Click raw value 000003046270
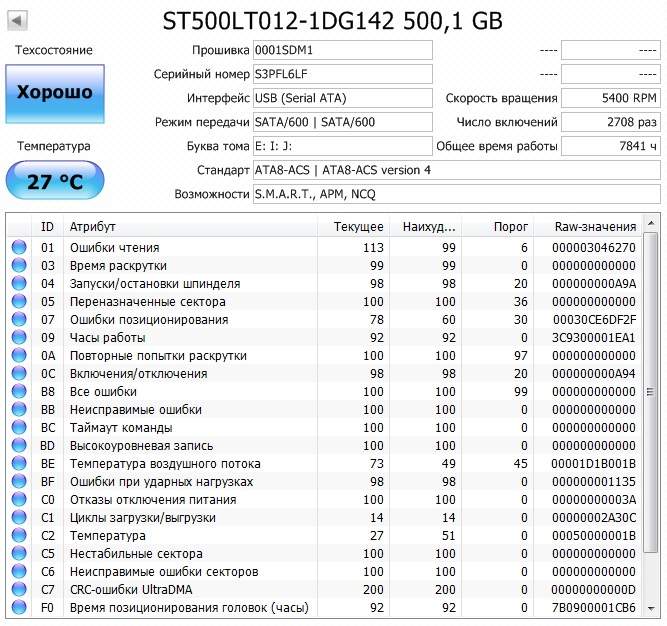Image resolution: width=667 pixels, height=626 pixels. pos(594,248)
